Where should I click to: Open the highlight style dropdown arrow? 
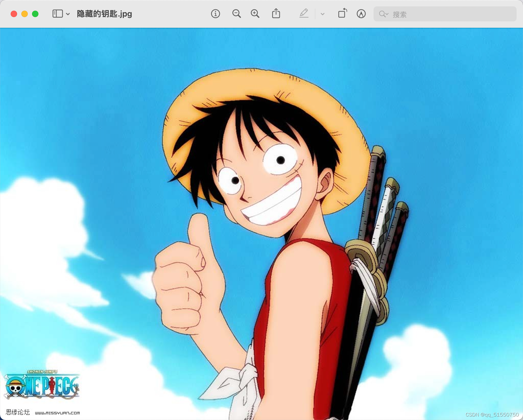(x=322, y=14)
